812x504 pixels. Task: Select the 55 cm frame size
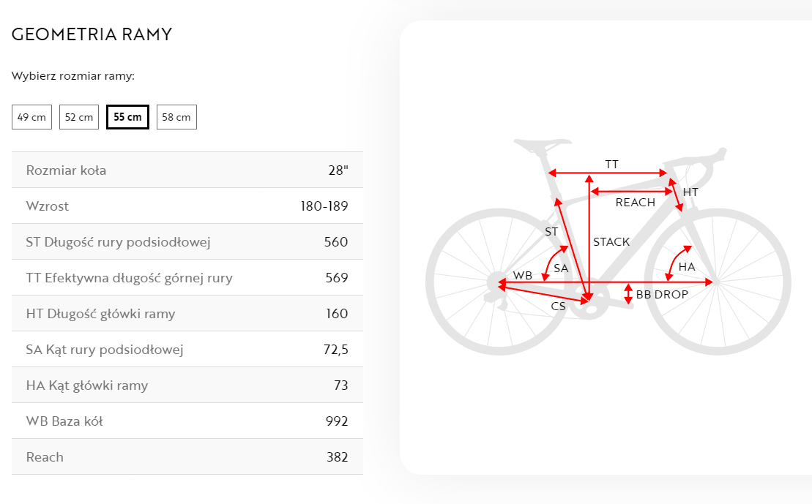[x=127, y=117]
